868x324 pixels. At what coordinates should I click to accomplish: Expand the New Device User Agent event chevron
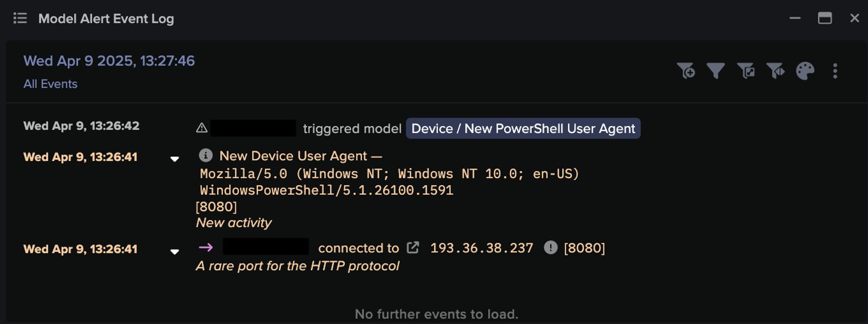coord(175,158)
